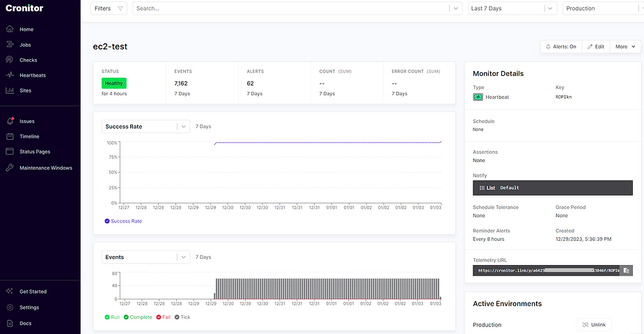Toggle the Run legend series
Screen dimensions: 644x334
click(112, 317)
